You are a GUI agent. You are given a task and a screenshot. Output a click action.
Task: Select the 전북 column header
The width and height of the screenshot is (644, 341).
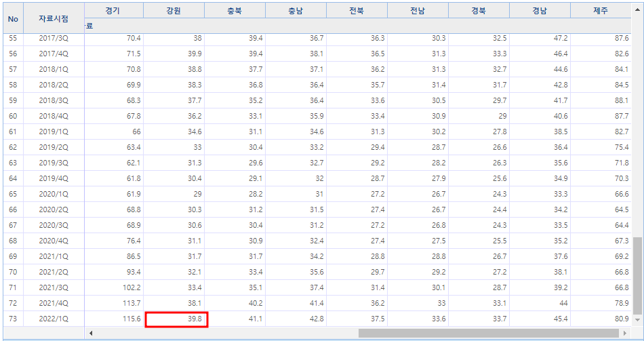pos(357,11)
